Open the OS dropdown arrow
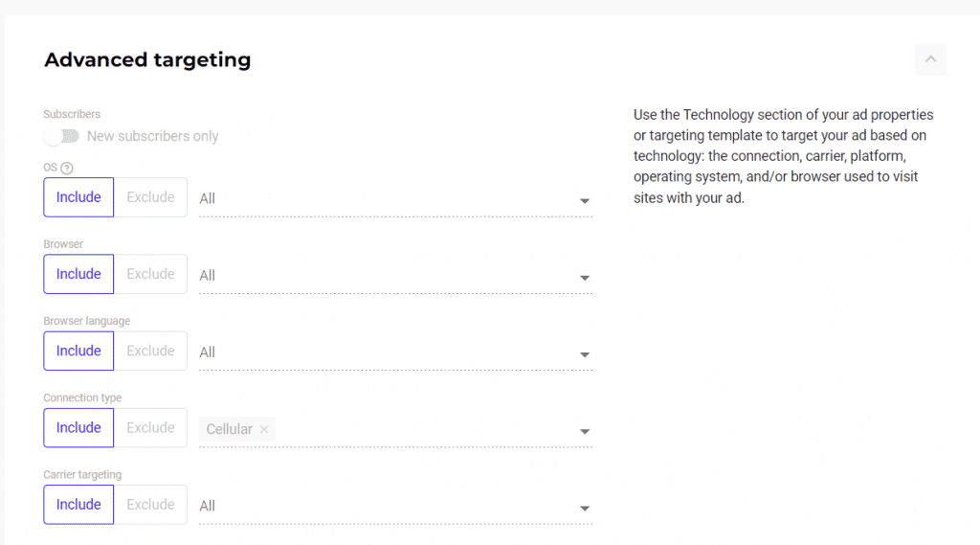Screen dimensions: 980x545 (584, 201)
